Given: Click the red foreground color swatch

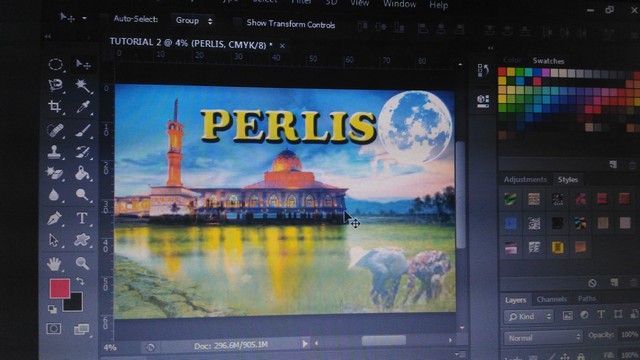Looking at the screenshot, I should pos(60,288).
